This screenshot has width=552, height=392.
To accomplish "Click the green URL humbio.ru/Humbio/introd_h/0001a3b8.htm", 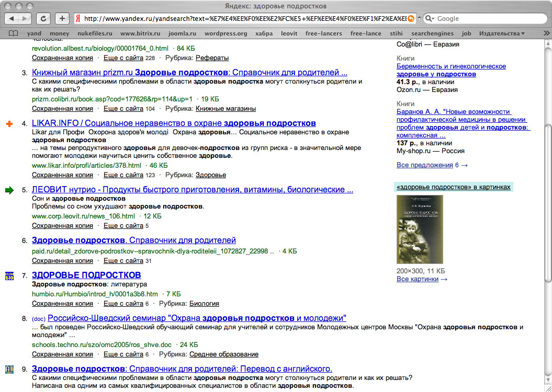I will coord(95,294).
